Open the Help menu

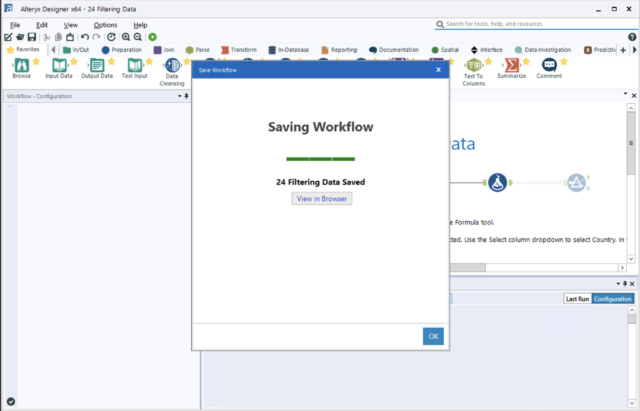pos(140,25)
